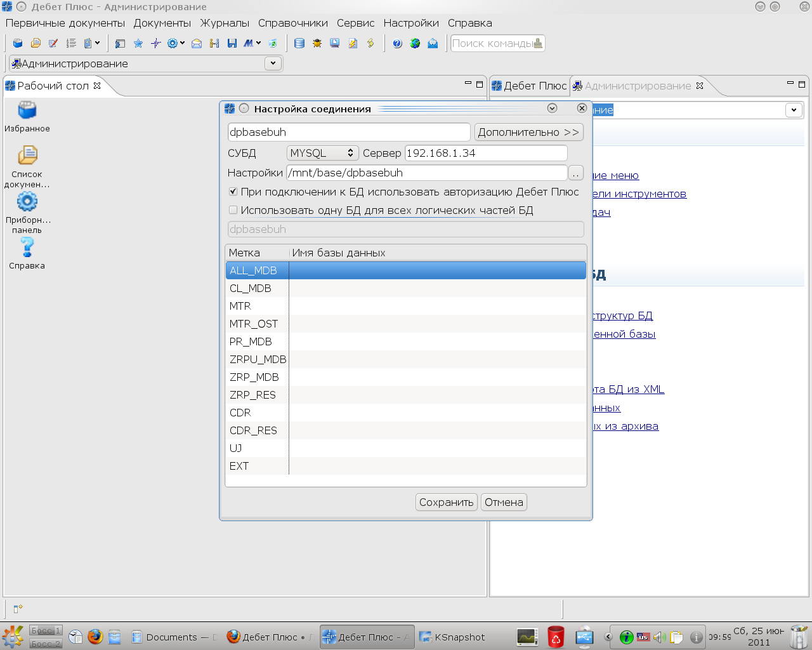Screen dimensions: 812x650
Task: Open the link ending in 'из архива'
Action: tap(625, 426)
